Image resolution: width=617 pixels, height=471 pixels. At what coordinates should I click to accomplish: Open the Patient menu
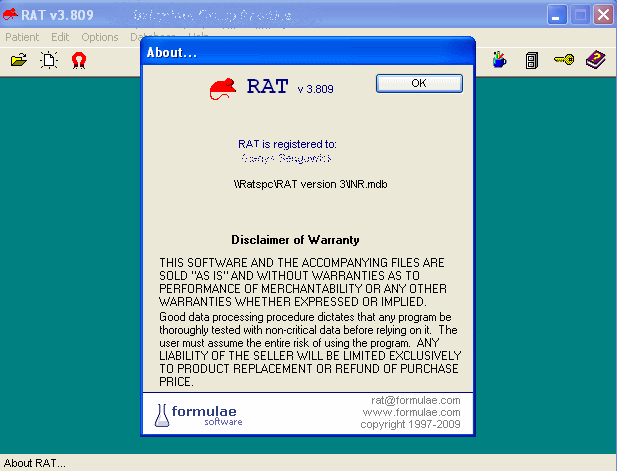[22, 37]
